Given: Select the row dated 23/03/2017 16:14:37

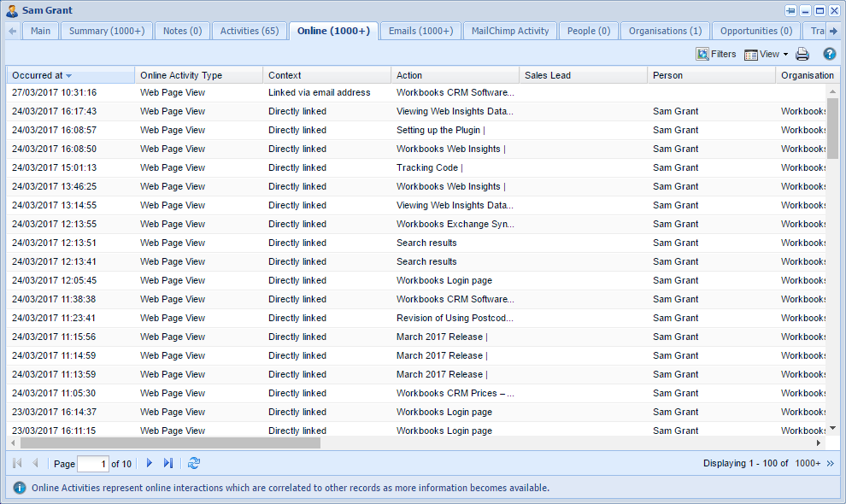Looking at the screenshot, I should (x=416, y=412).
